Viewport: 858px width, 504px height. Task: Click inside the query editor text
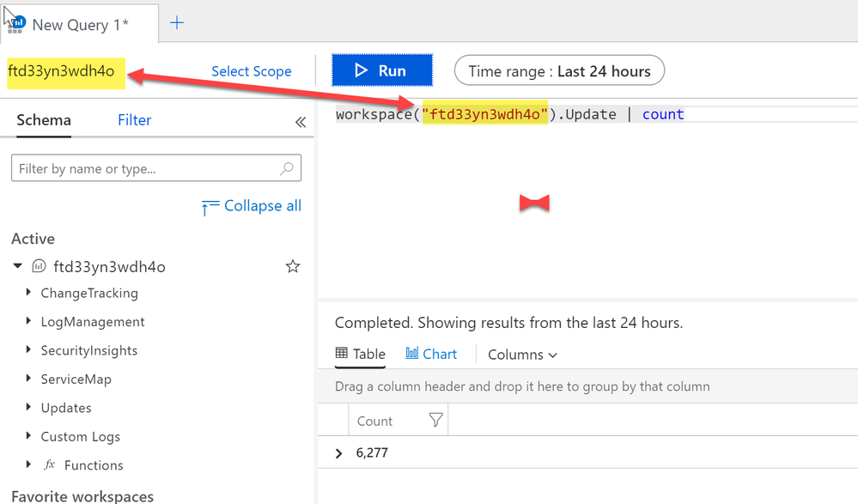510,114
